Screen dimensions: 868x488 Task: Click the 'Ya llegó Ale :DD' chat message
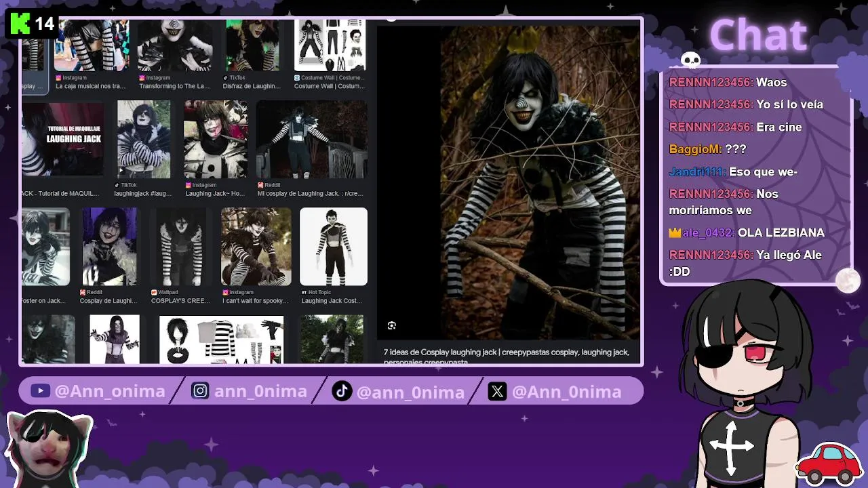tap(746, 263)
